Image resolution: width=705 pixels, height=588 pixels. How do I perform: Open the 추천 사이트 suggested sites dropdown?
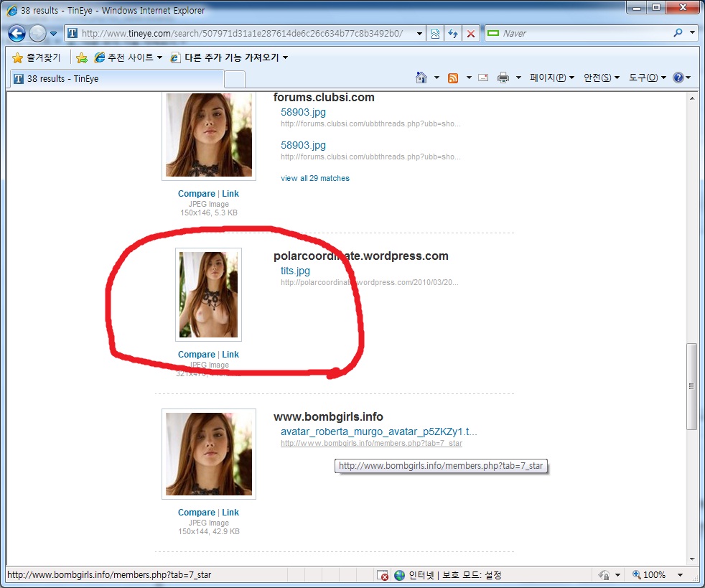129,57
